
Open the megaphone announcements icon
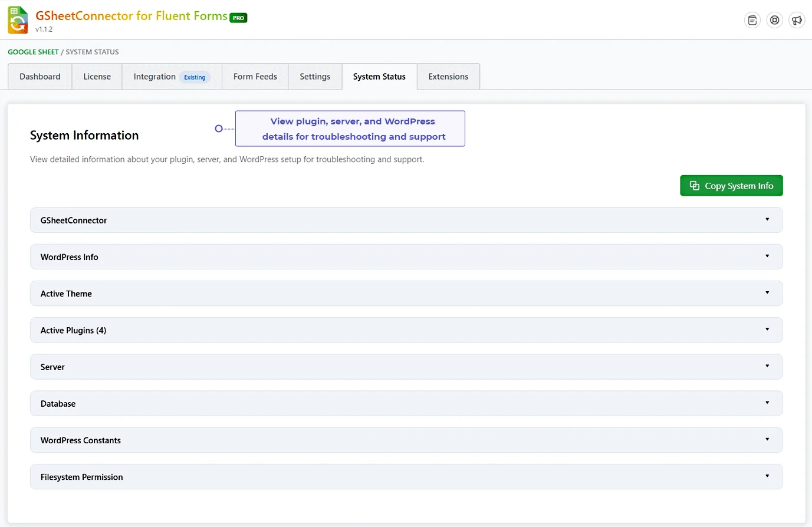[x=797, y=20]
